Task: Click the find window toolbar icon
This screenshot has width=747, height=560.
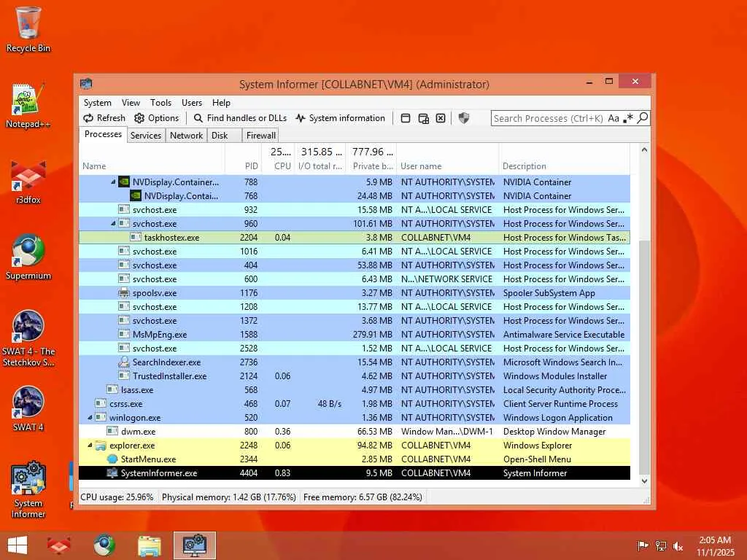Action: coord(406,118)
